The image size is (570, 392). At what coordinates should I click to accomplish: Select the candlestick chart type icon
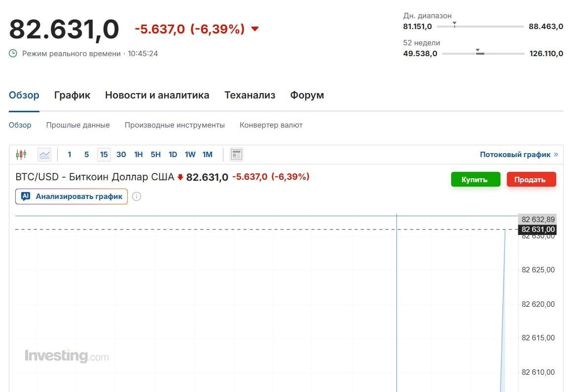(x=21, y=155)
